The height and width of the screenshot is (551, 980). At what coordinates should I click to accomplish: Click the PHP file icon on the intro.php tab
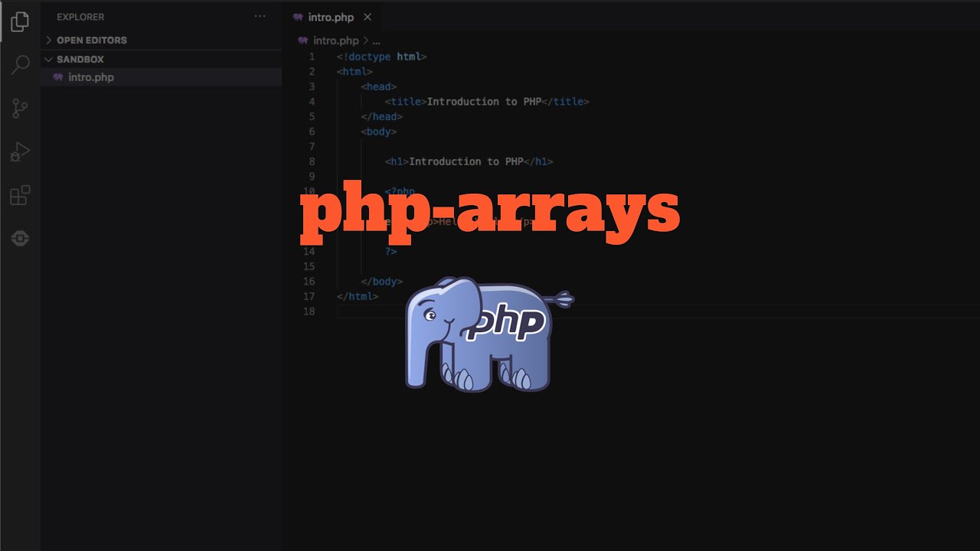coord(299,17)
